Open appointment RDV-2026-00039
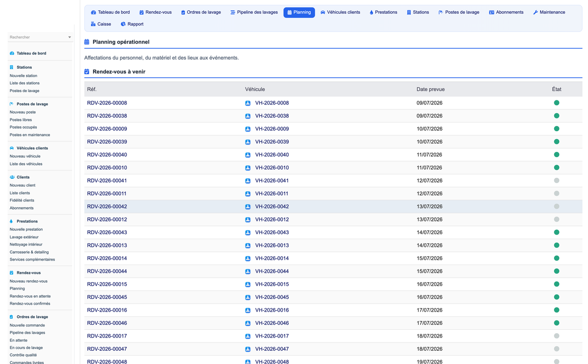Viewport: 588px width, 364px height. 107,142
